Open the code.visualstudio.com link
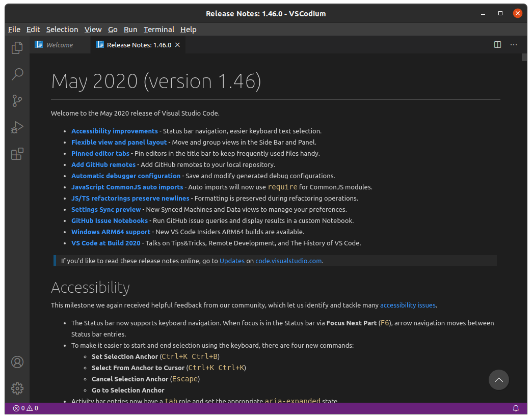Viewport: 532px width, 419px height. 288,261
